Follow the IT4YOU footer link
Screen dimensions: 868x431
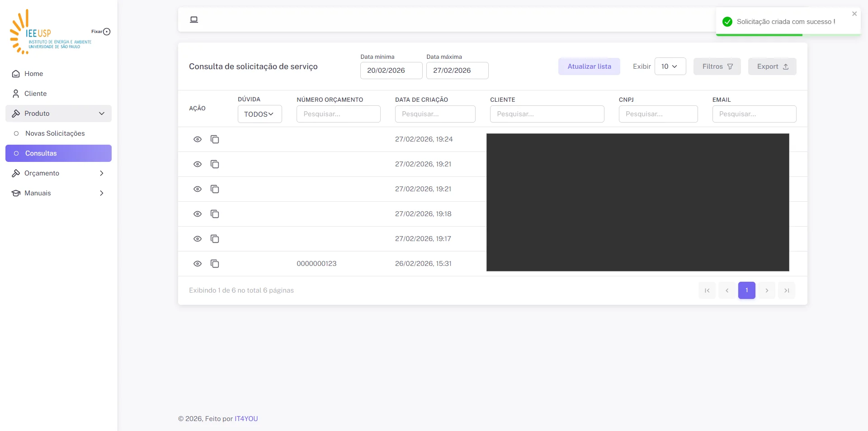(x=246, y=419)
